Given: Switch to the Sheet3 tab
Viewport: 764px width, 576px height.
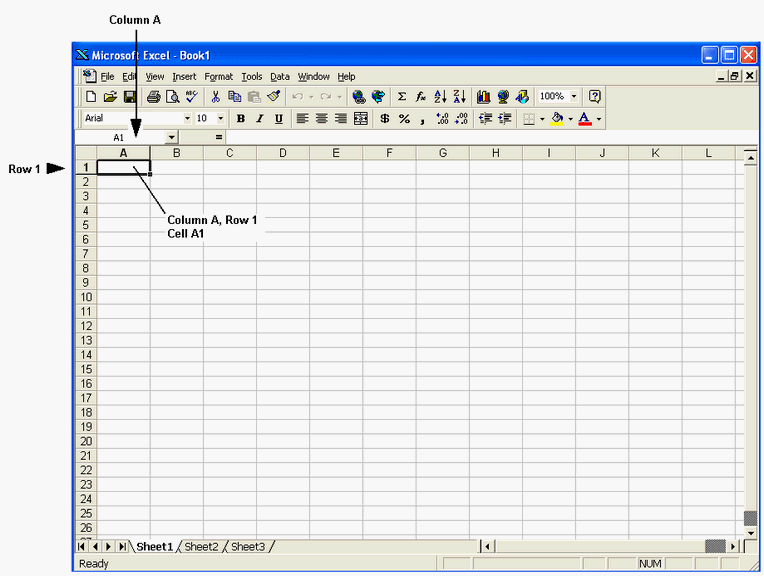Looking at the screenshot, I should point(248,547).
